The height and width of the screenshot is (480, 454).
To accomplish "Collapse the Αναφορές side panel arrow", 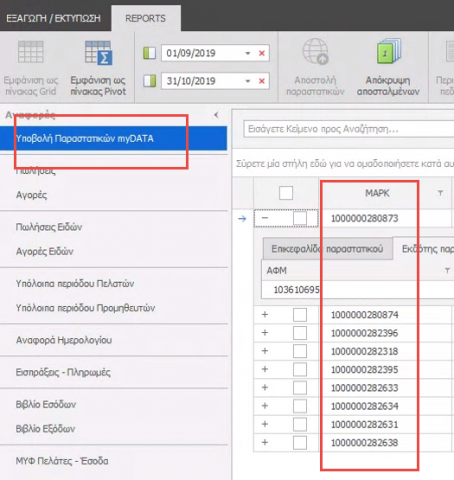I will [216, 115].
